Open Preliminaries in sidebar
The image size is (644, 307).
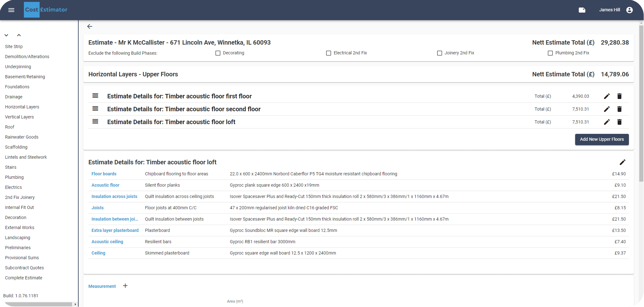click(18, 248)
